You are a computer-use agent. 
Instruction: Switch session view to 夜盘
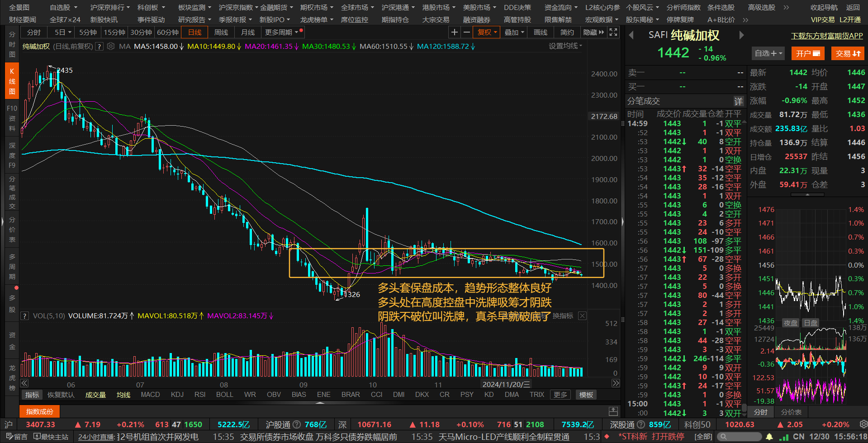tap(791, 323)
